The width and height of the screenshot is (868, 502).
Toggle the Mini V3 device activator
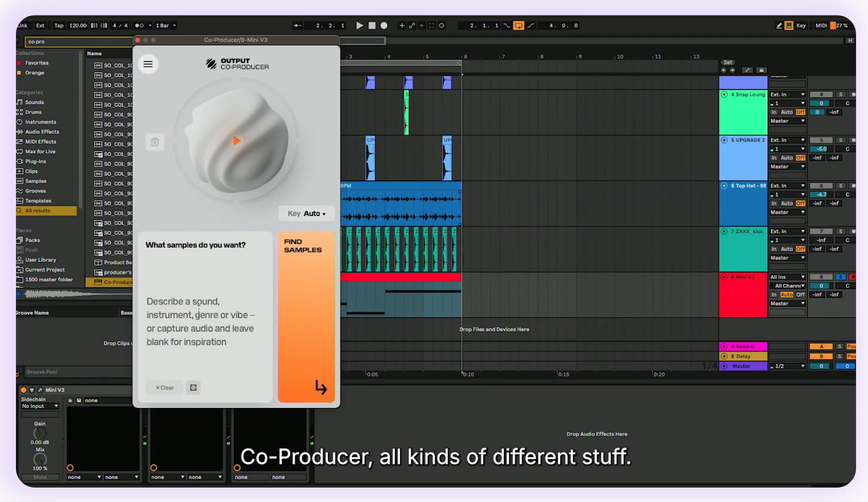24,390
